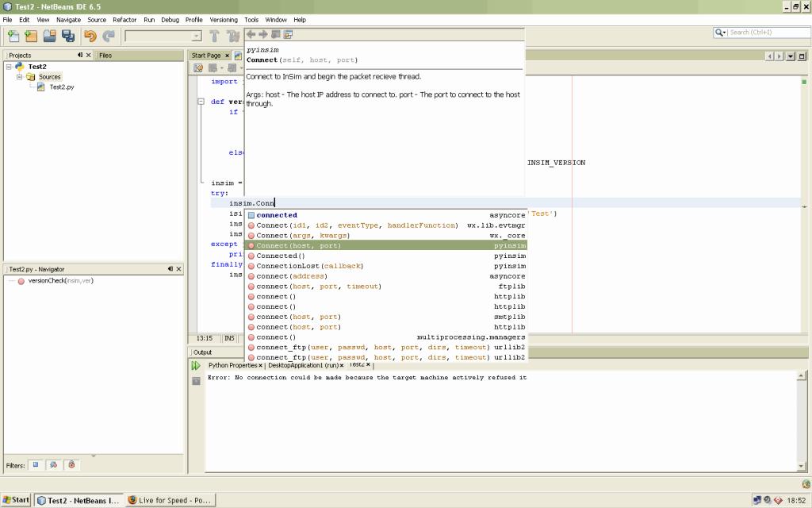Minimize the Projects panel
This screenshot has height=508, width=812.
(80, 55)
